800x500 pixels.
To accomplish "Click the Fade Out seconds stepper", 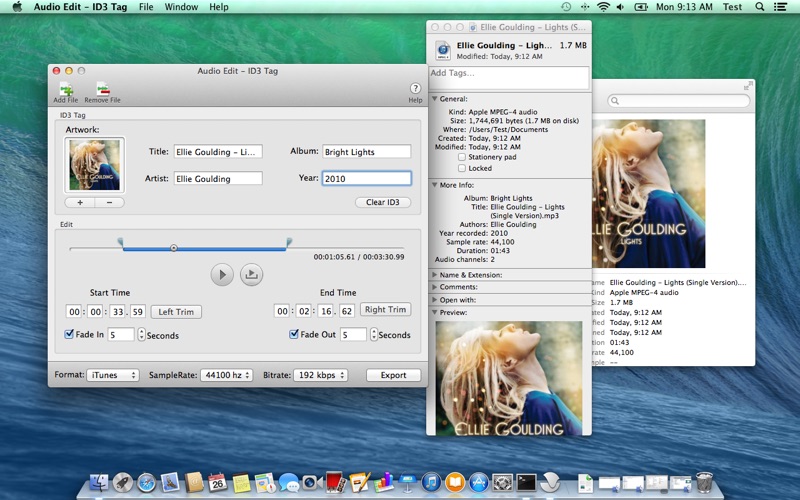I will [x=374, y=335].
